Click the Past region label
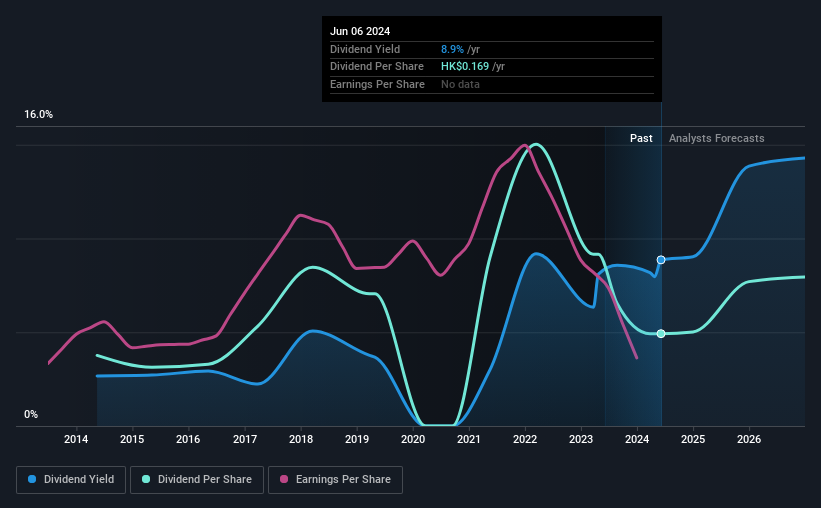821x508 pixels. pos(641,138)
